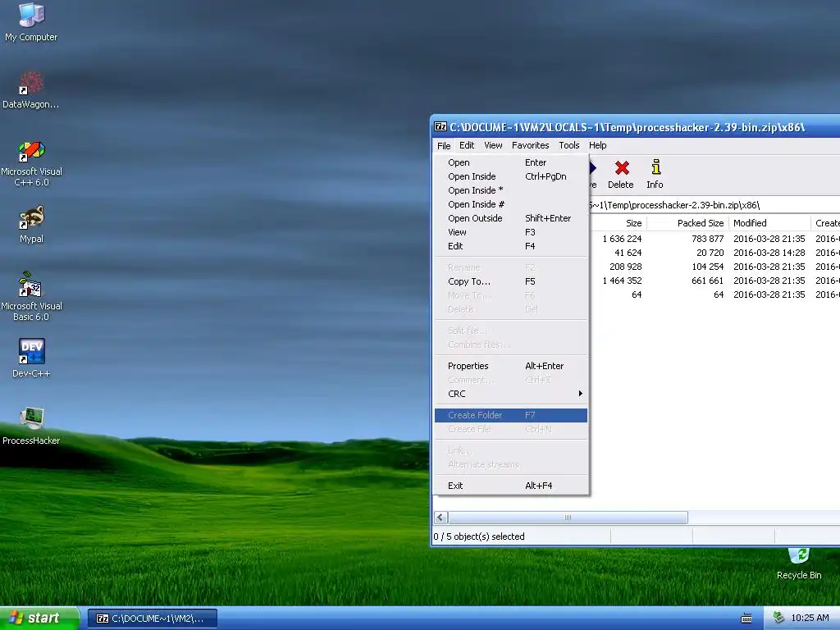840x630 pixels.
Task: Click the horizontal scrollbar thumb
Action: [x=568, y=518]
